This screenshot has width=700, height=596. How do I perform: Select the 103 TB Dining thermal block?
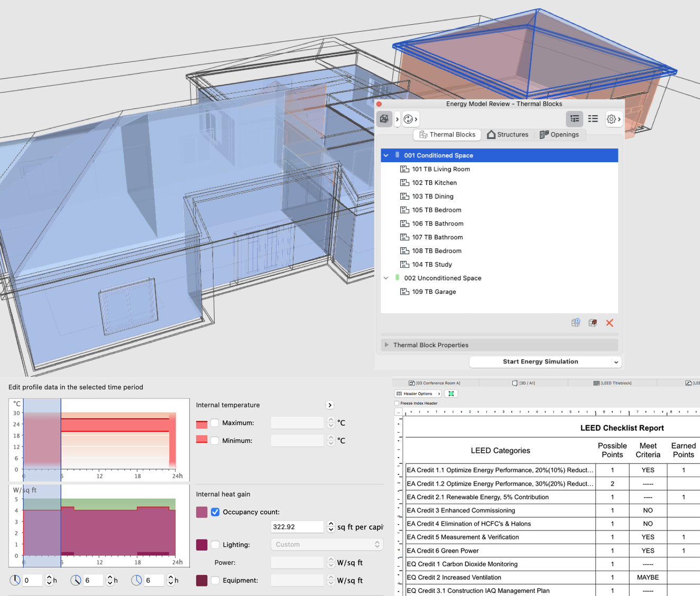coord(500,197)
